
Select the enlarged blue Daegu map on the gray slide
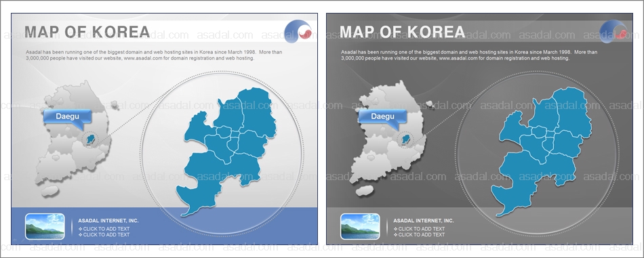[542, 152]
